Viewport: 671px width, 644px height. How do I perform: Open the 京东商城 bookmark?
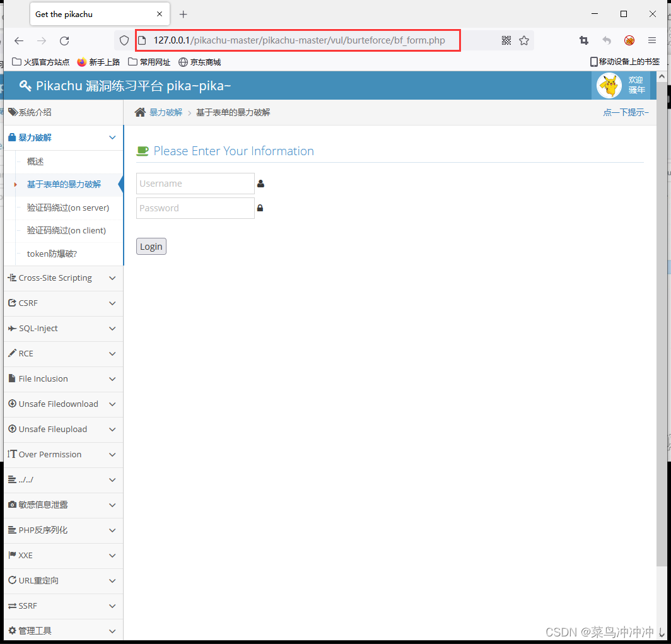[x=199, y=62]
